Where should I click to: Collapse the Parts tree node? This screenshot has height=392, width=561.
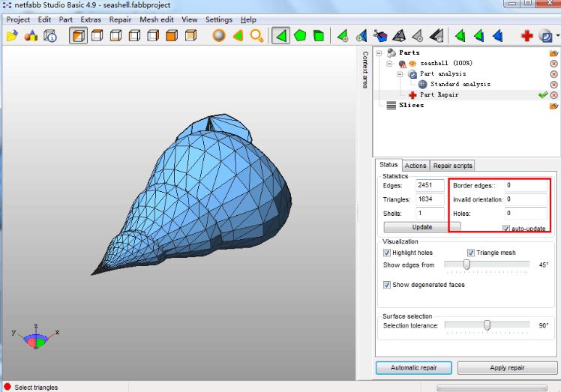click(379, 53)
